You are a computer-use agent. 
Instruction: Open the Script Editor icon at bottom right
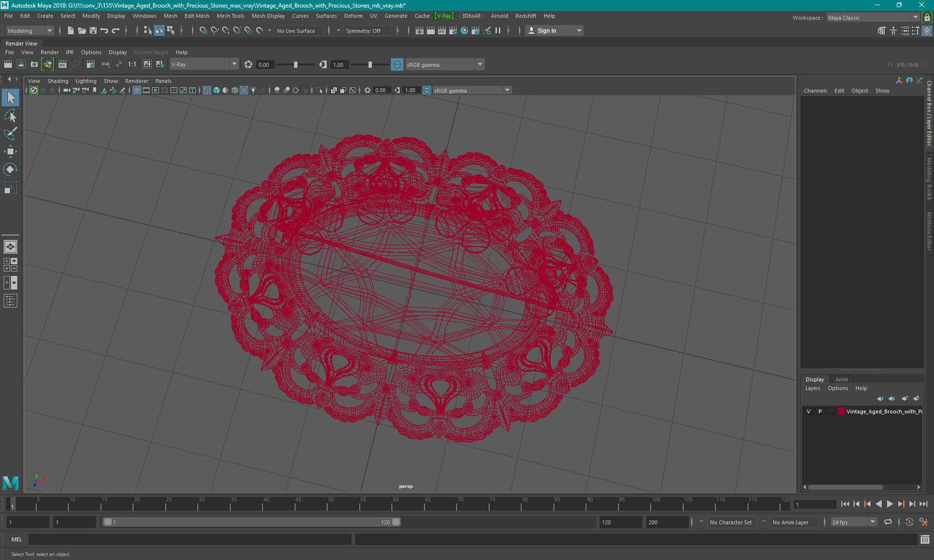925,540
